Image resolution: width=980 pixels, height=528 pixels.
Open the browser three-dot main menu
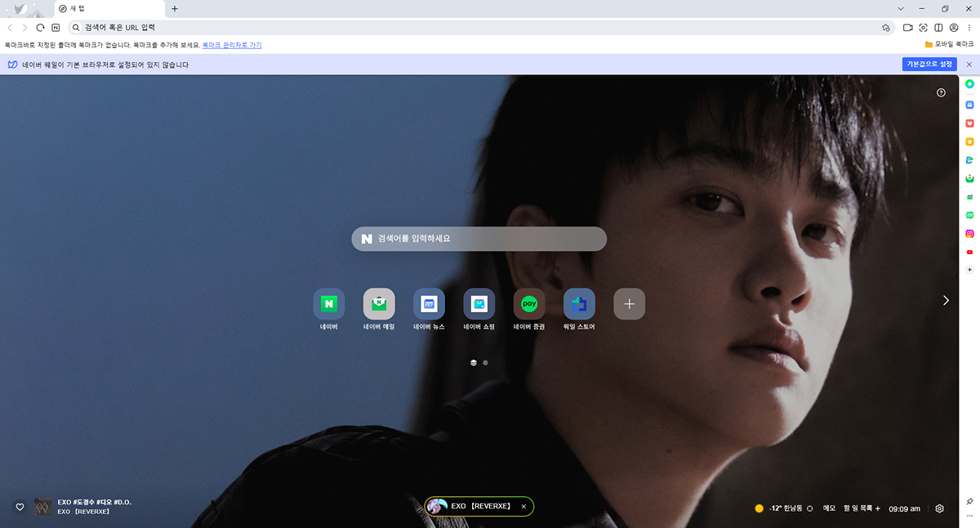point(969,28)
